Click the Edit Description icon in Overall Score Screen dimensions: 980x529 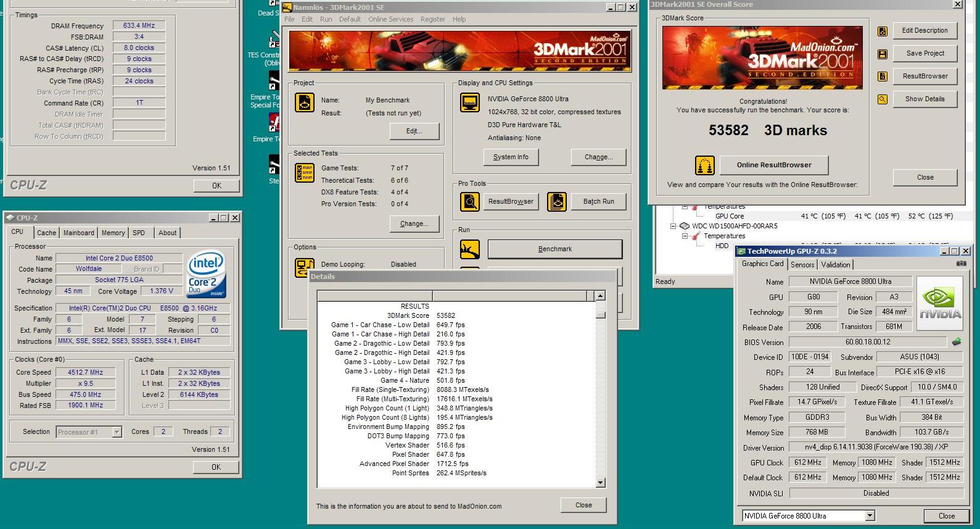pyautogui.click(x=883, y=31)
